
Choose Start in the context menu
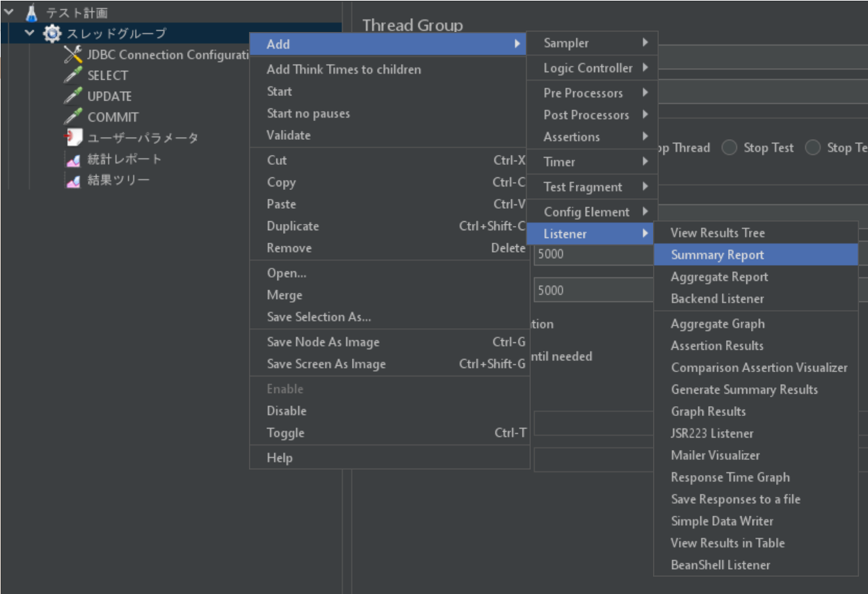tap(389, 91)
